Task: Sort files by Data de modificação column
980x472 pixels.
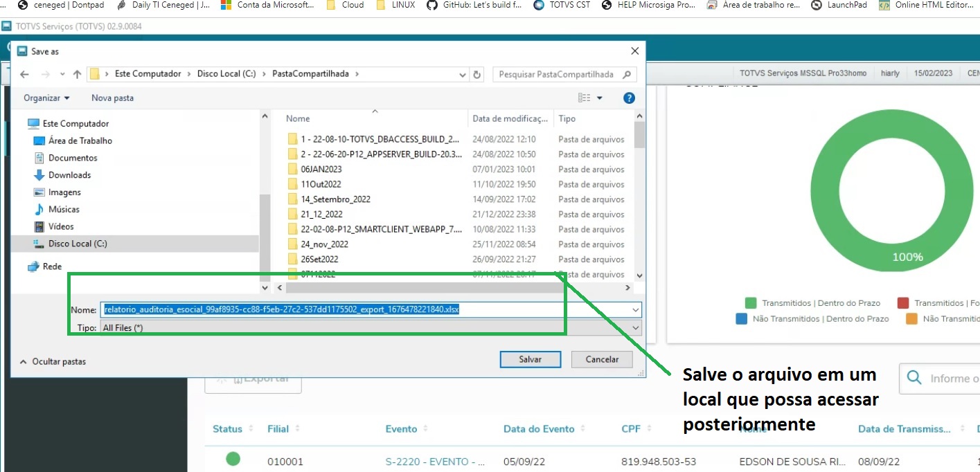Action: 510,118
